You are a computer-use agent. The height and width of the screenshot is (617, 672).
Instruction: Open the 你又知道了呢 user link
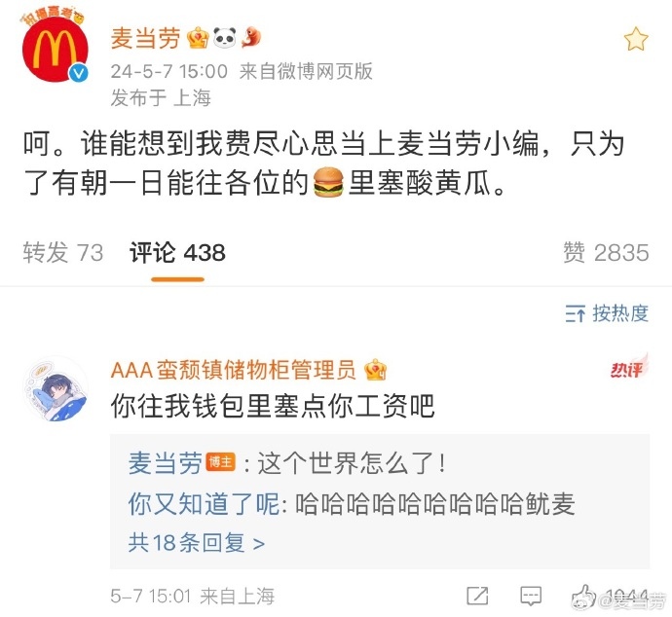204,503
